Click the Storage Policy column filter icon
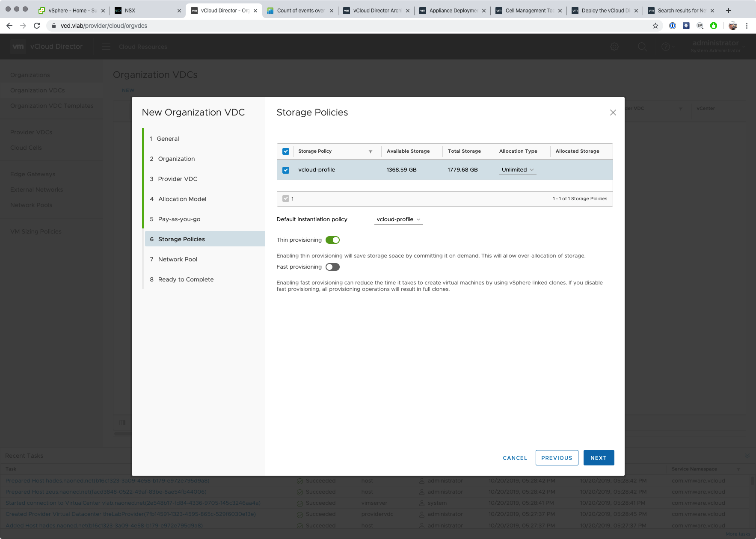This screenshot has width=756, height=539. click(371, 151)
